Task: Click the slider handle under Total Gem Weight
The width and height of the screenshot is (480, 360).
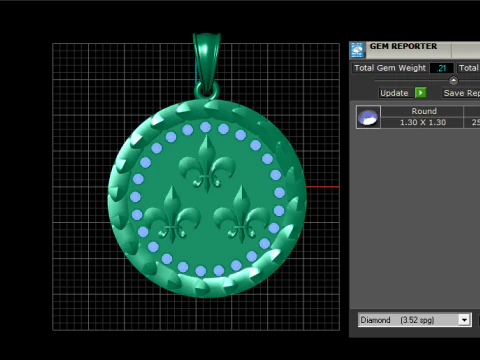Action: click(453, 80)
